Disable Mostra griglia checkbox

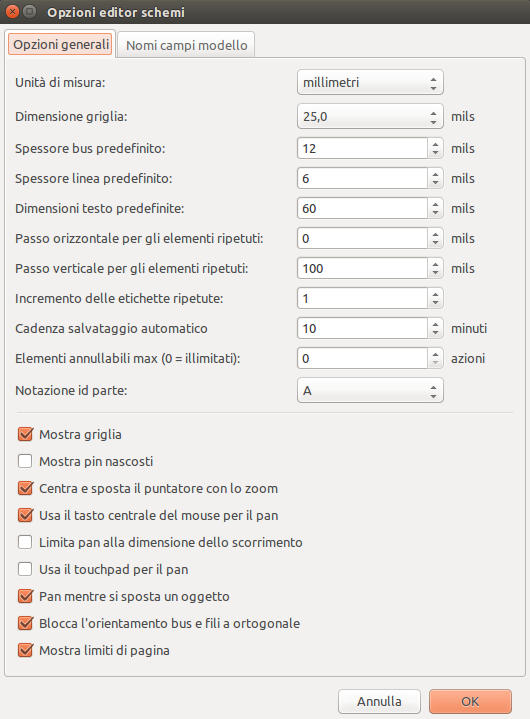[x=25, y=434]
